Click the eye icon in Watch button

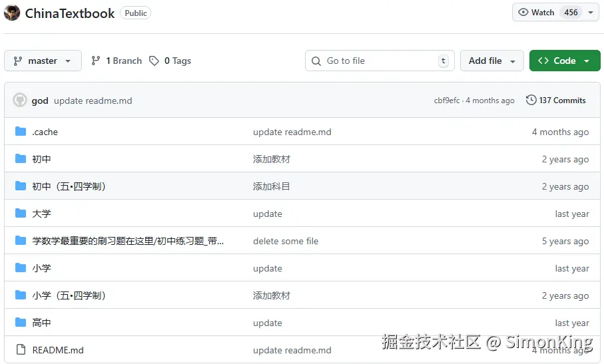coord(523,13)
